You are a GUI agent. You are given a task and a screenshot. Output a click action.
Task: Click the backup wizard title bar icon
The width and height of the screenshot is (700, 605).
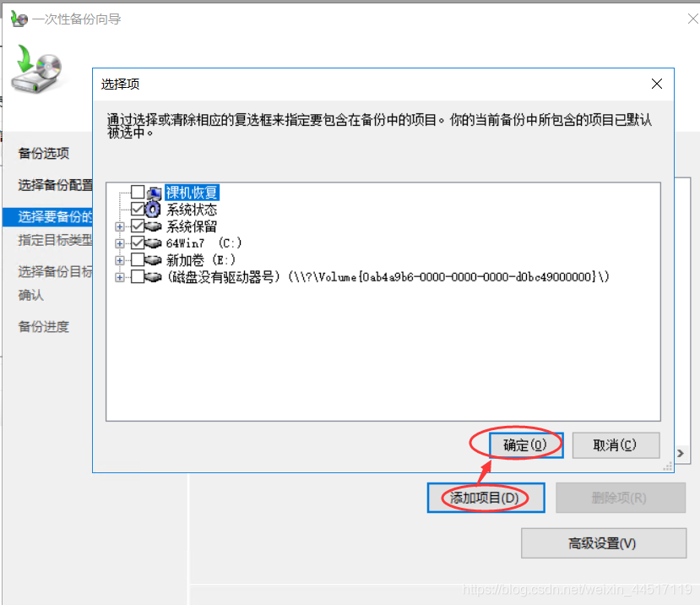click(x=19, y=19)
